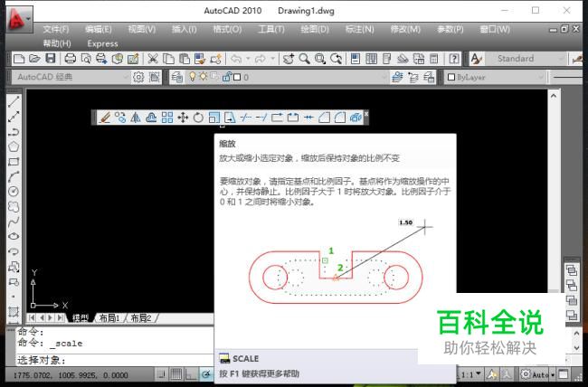Open the 修改(M) menu
The image size is (588, 387).
[x=405, y=29]
